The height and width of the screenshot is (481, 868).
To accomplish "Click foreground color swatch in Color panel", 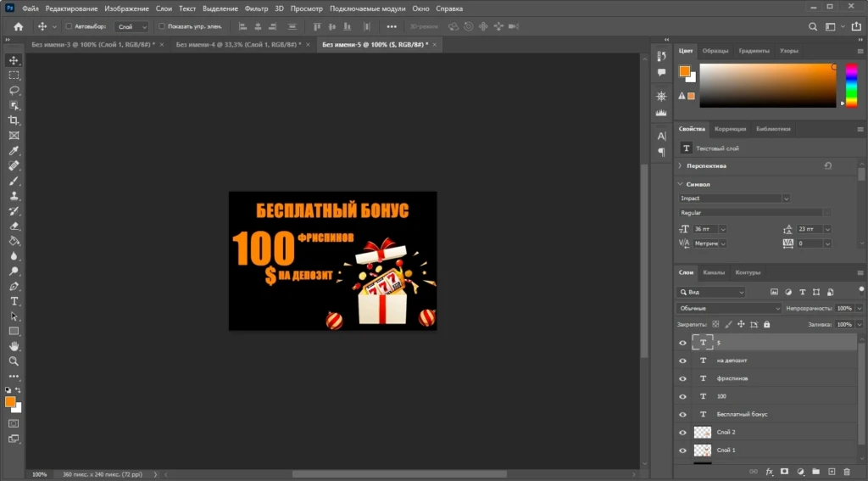I will click(685, 71).
